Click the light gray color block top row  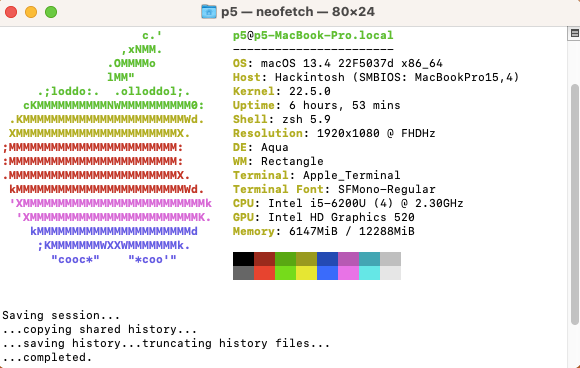pos(390,259)
